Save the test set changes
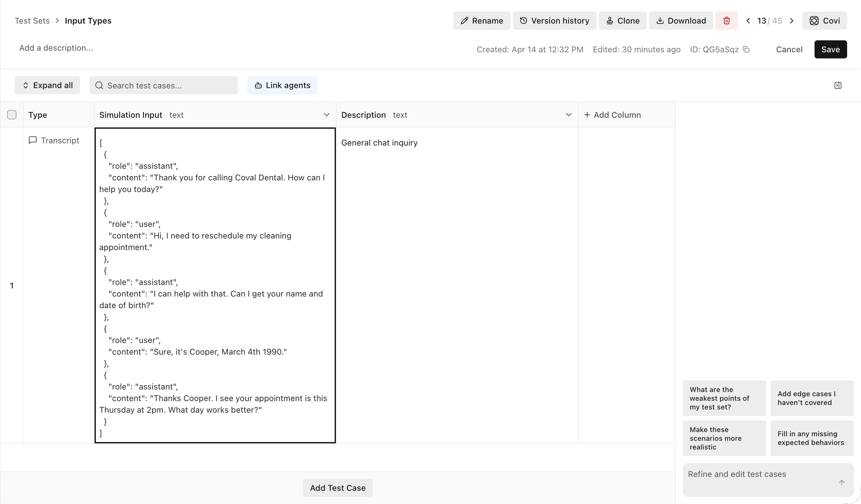 pos(831,50)
